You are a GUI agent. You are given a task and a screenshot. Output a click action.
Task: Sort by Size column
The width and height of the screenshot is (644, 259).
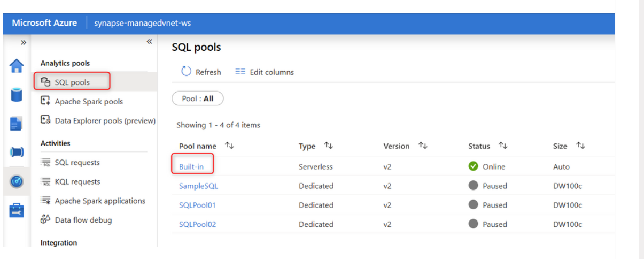click(569, 146)
